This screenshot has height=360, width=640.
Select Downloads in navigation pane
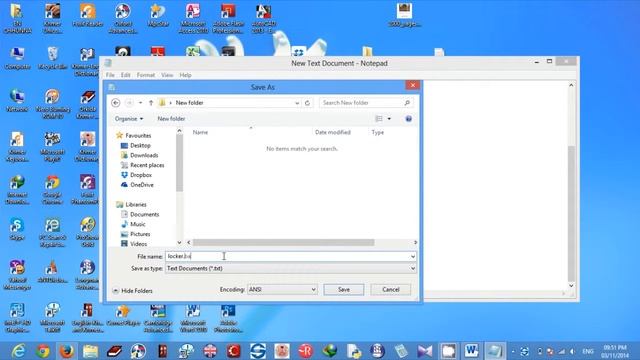pyautogui.click(x=140, y=156)
